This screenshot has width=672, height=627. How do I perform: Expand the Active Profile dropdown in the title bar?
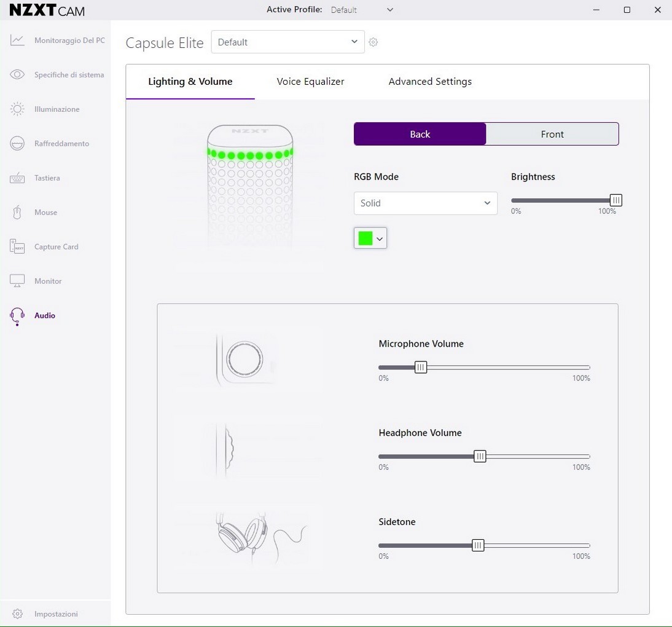[x=362, y=10]
